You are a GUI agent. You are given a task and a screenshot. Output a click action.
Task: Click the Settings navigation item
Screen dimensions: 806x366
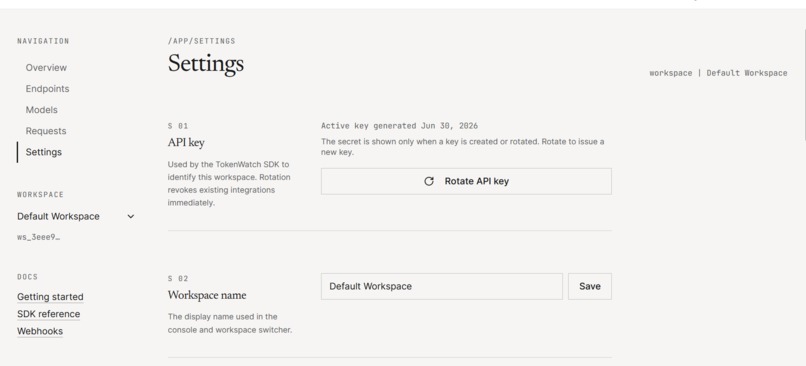pos(44,152)
